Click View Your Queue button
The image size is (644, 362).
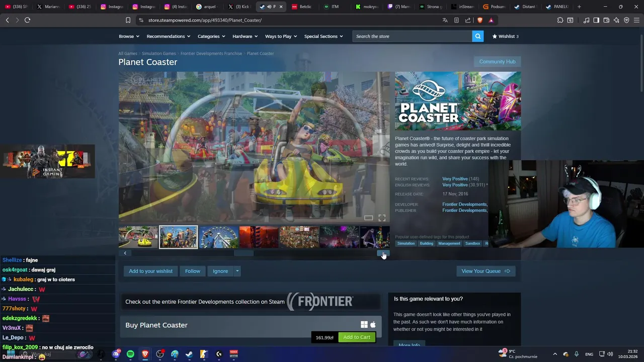point(486,271)
